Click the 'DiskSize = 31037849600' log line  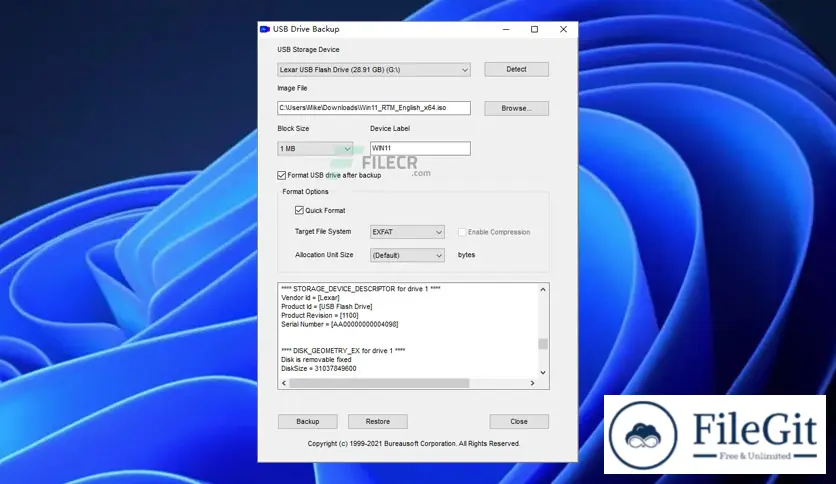pyautogui.click(x=319, y=369)
